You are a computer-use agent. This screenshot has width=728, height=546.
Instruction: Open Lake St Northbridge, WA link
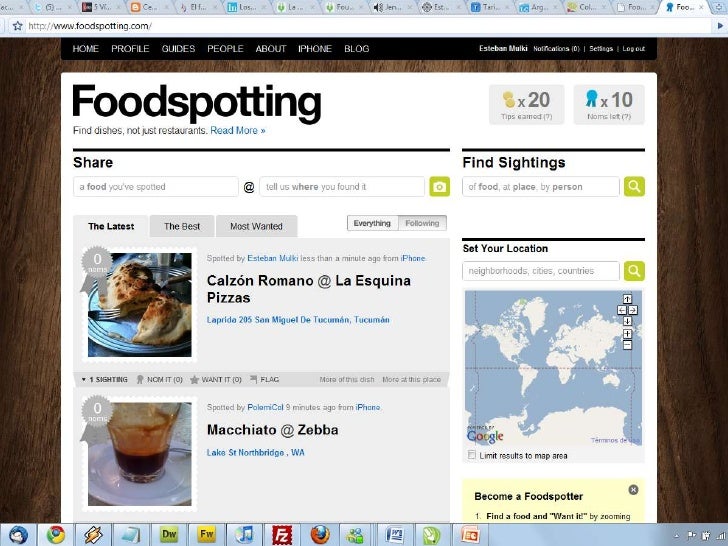coord(255,453)
